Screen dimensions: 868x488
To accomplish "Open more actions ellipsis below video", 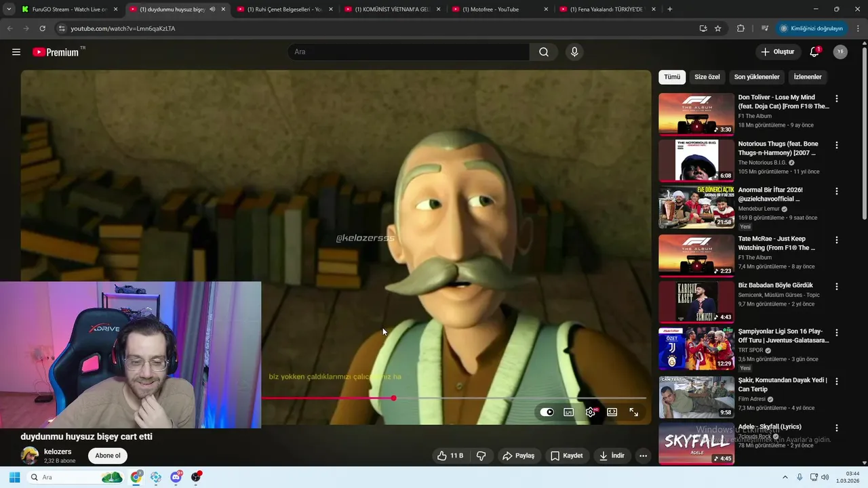I will pyautogui.click(x=644, y=455).
